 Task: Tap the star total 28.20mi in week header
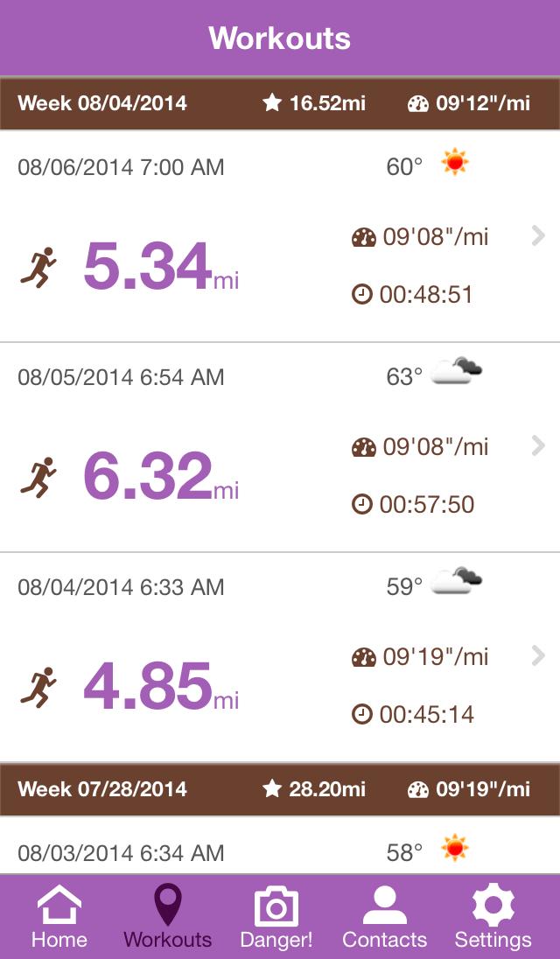click(x=314, y=789)
